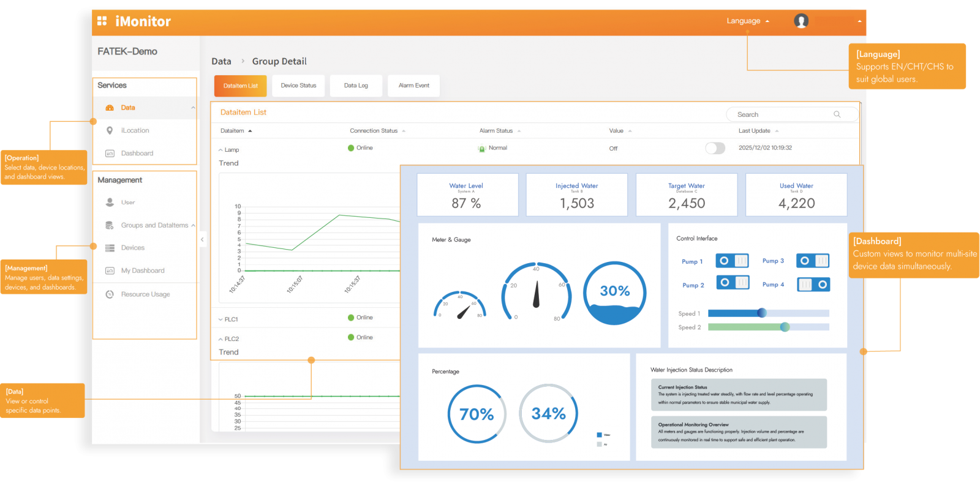Click the User icon in Management
Image resolution: width=980 pixels, height=489 pixels.
pos(110,202)
